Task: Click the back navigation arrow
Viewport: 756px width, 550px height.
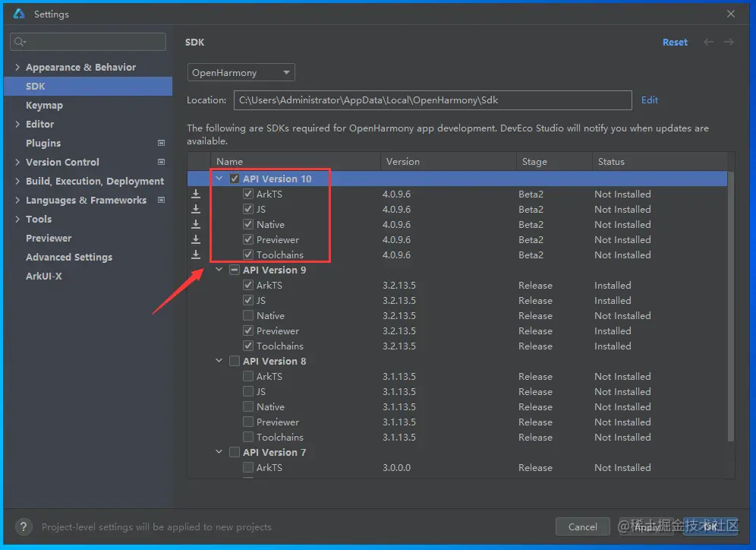Action: [708, 42]
